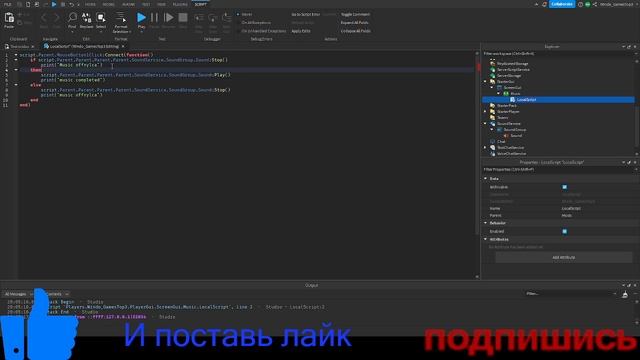Collapse code fold arrow on line 4
The width and height of the screenshot is (640, 360).
coord(16,70)
